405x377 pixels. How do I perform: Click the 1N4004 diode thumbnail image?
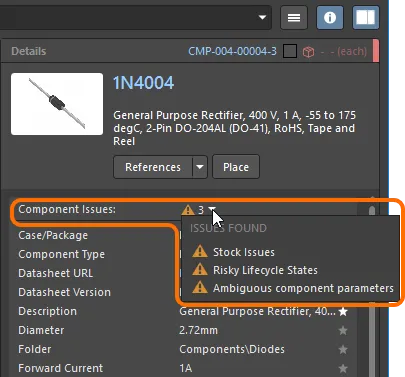(57, 104)
